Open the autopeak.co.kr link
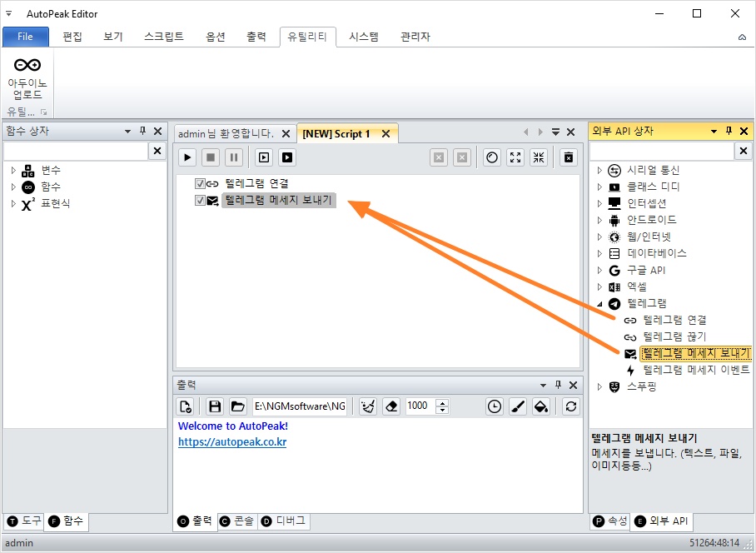 point(232,441)
